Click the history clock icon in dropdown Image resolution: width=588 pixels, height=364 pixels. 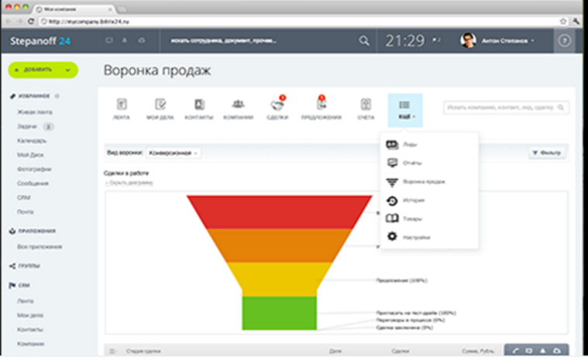coord(392,201)
